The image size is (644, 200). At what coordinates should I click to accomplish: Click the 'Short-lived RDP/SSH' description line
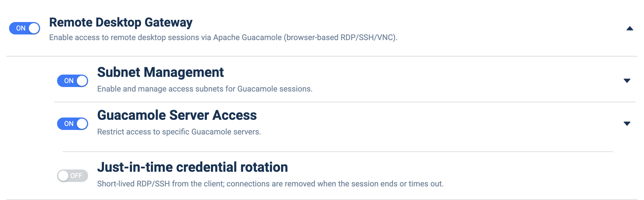pos(270,184)
